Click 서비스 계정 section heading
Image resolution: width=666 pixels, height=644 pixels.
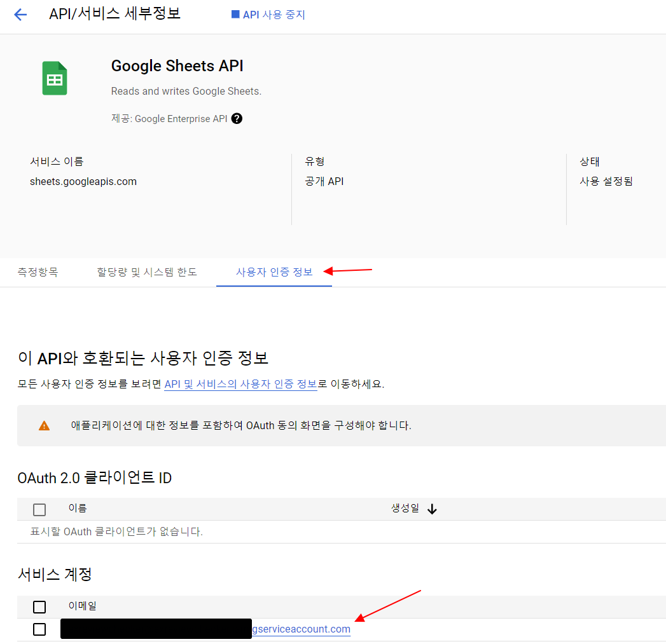[55, 574]
